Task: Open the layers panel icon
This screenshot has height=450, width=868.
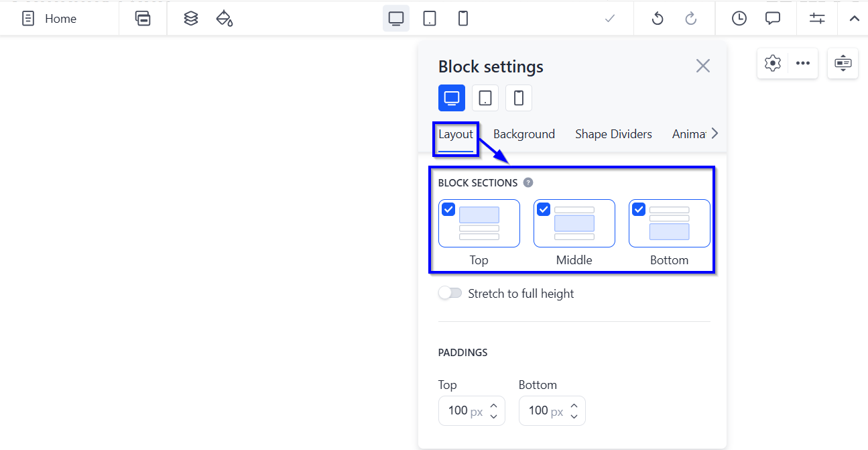Action: 191,19
